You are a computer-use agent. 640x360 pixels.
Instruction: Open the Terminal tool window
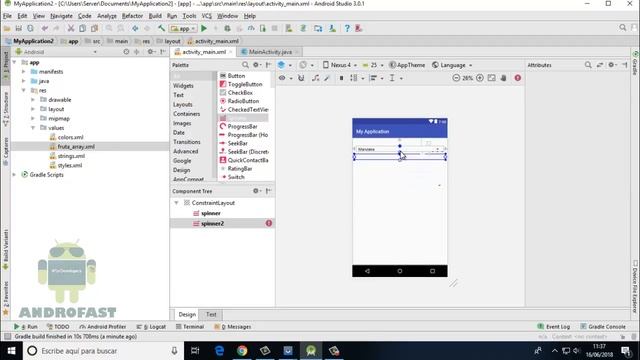pyautogui.click(x=190, y=327)
